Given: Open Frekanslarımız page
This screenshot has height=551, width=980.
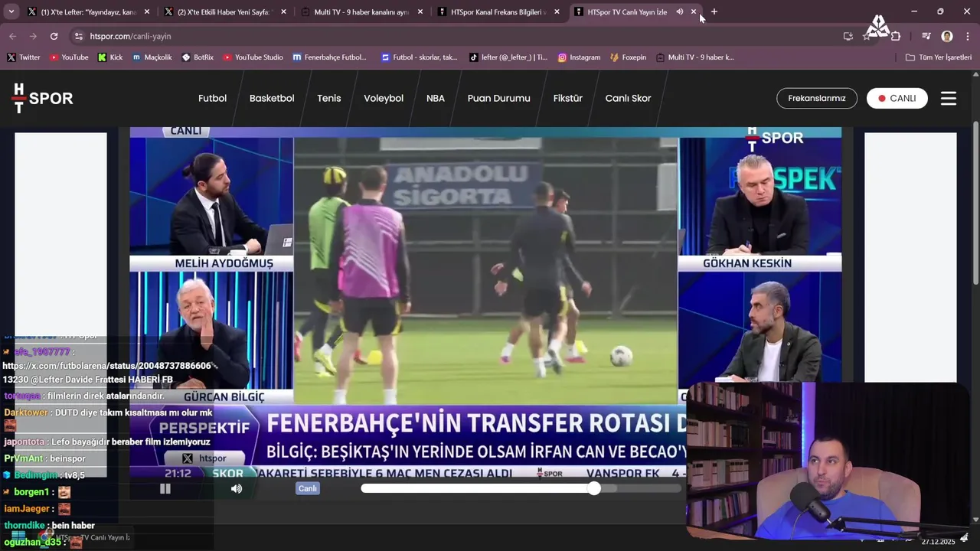Looking at the screenshot, I should coord(816,98).
